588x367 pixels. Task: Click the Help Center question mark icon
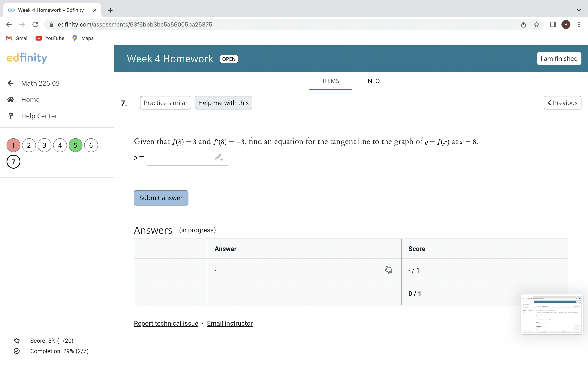point(11,116)
